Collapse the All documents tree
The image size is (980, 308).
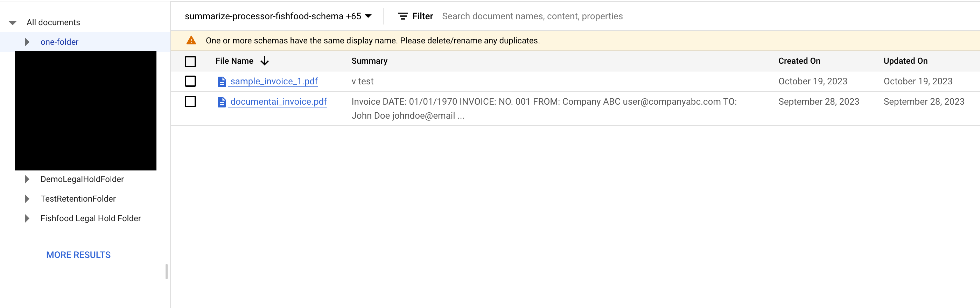(x=13, y=23)
